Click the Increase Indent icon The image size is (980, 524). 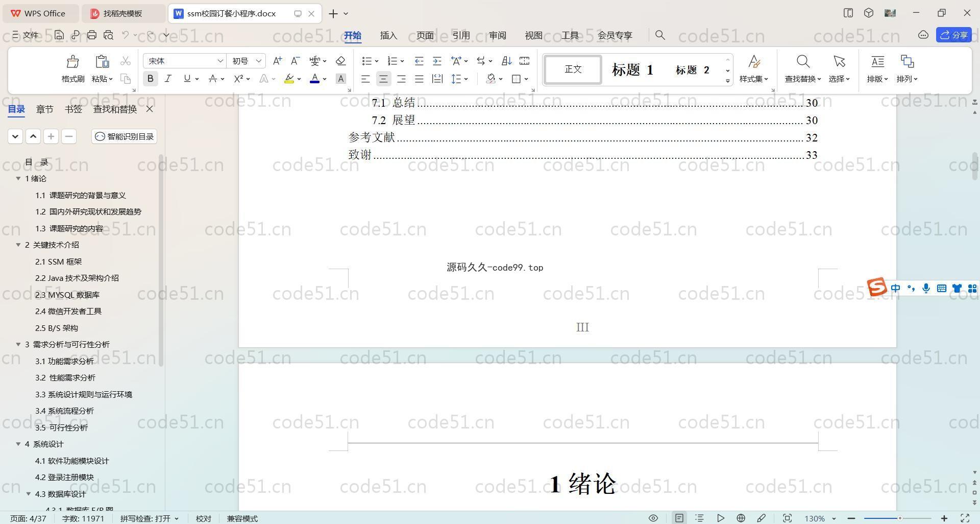click(x=437, y=61)
